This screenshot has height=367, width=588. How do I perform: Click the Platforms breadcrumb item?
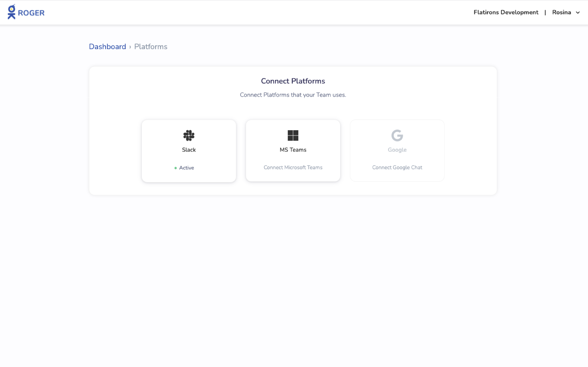[x=151, y=47]
